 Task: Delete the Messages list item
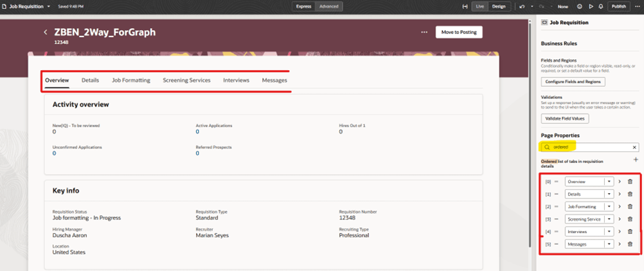coord(630,244)
